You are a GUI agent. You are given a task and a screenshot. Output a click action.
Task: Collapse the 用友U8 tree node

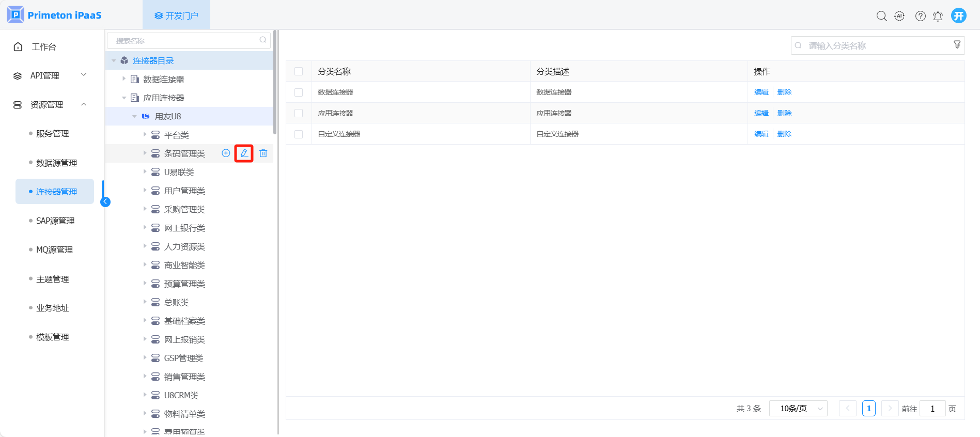134,116
